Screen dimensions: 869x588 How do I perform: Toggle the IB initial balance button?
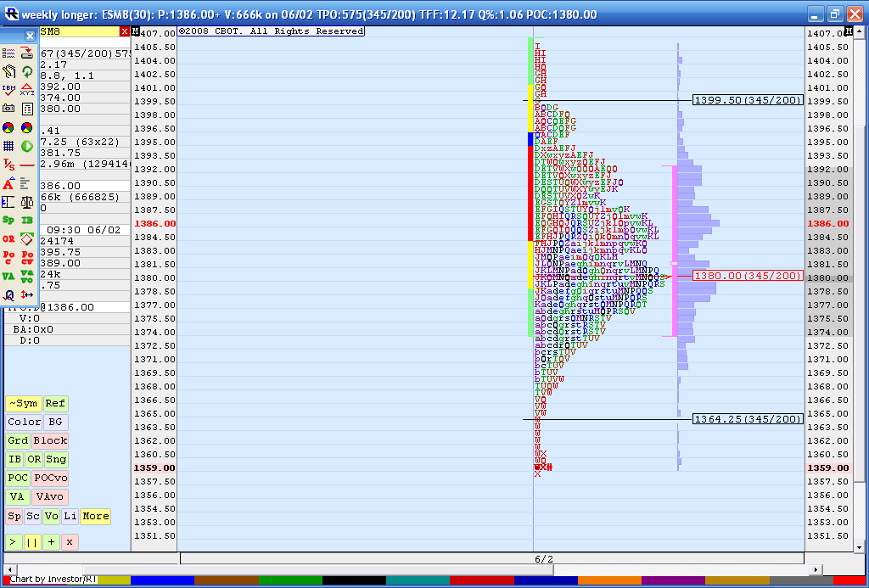15,459
